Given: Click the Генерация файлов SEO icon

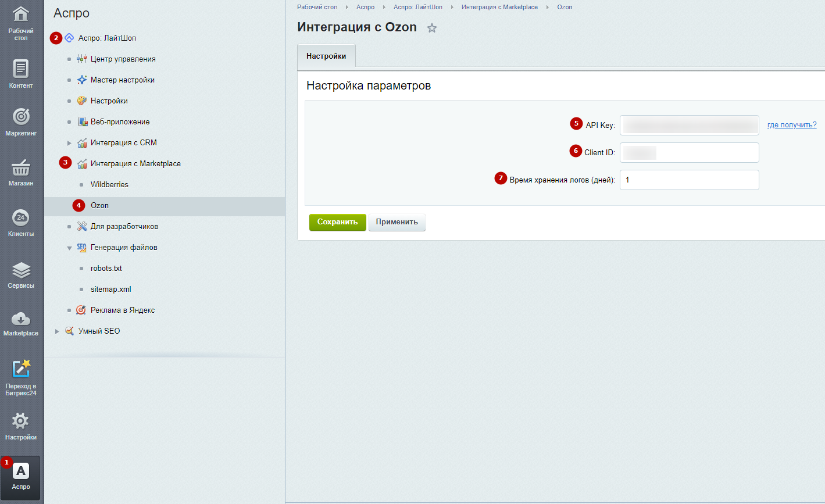Looking at the screenshot, I should tap(81, 248).
